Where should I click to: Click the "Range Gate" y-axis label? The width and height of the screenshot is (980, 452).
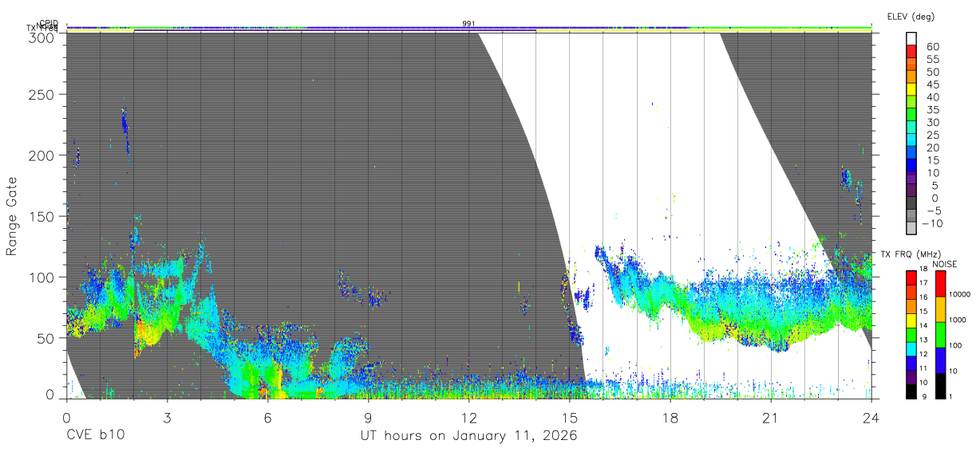tap(12, 216)
